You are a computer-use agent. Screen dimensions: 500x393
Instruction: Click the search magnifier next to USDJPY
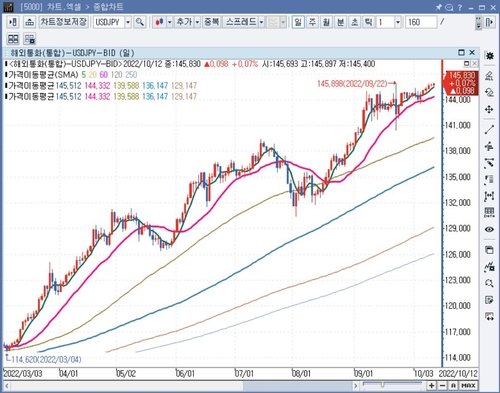[140, 22]
